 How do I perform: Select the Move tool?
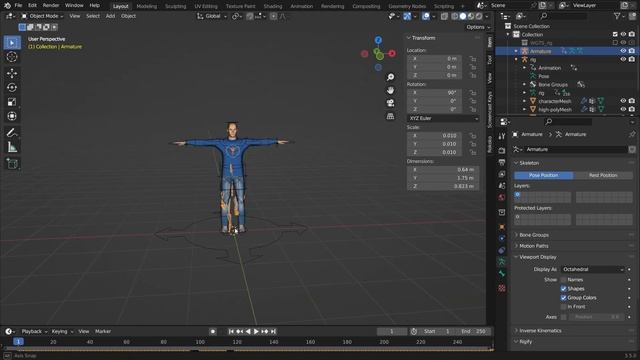coord(12,73)
